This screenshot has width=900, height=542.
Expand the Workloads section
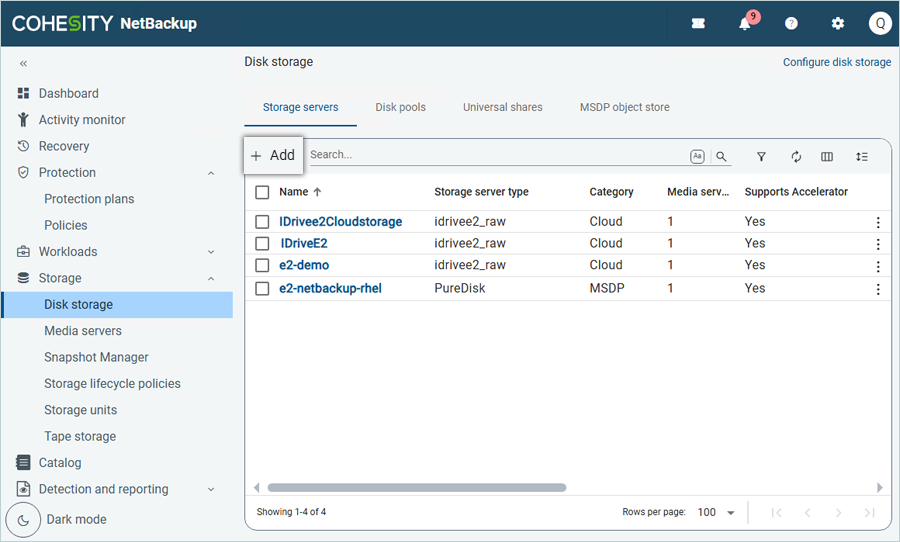[x=211, y=252]
